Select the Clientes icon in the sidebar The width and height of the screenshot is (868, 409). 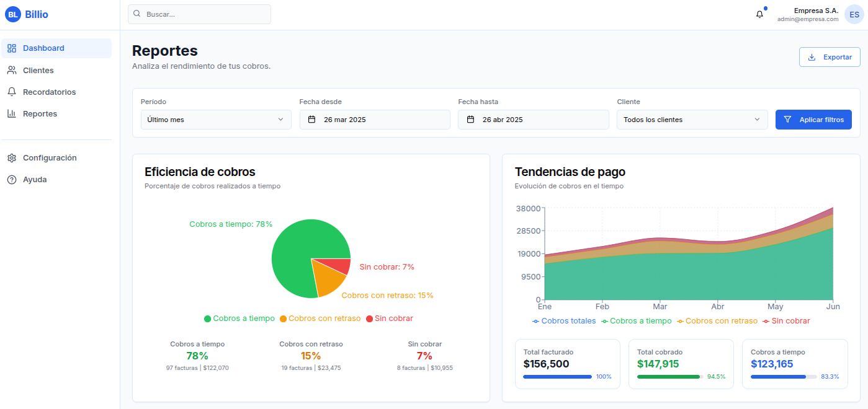(11, 70)
